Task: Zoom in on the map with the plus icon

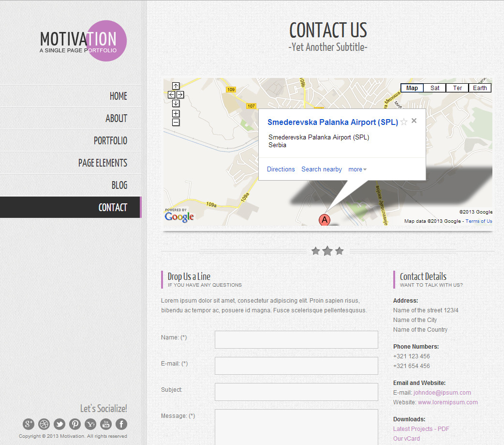Action: coord(176,114)
